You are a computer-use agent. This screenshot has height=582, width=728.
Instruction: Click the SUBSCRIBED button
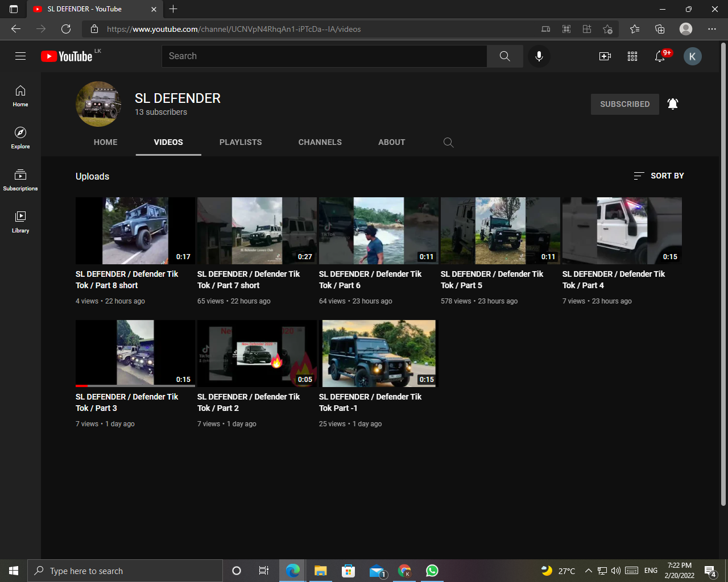(625, 104)
